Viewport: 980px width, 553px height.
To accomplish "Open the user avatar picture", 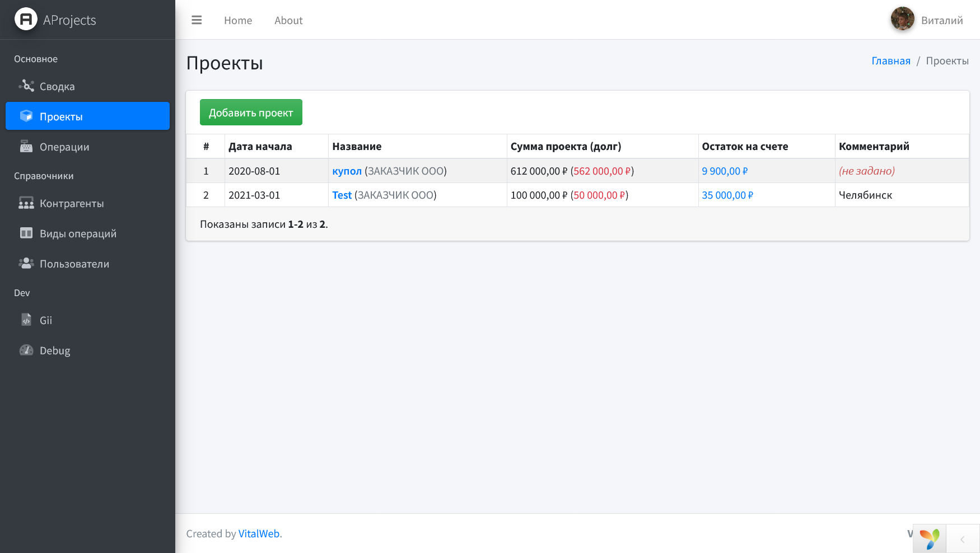I will point(903,19).
